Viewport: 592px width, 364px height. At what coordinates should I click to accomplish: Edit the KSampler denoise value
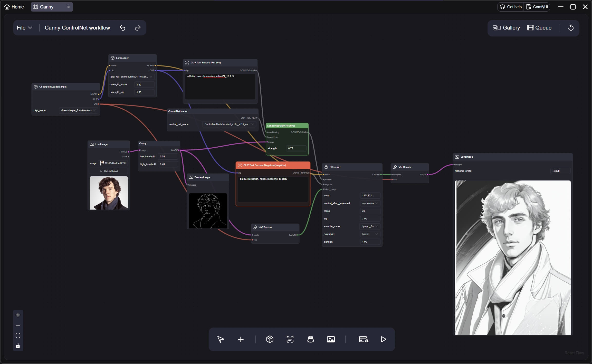(x=370, y=242)
